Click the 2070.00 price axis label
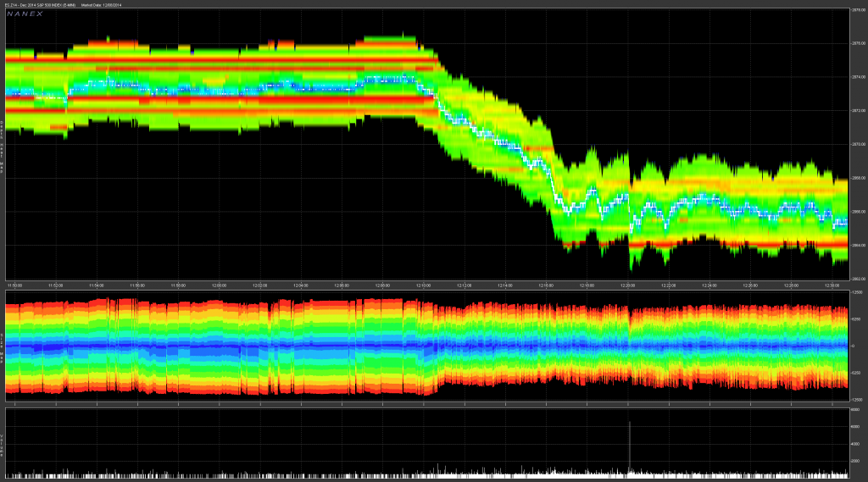 (859, 145)
